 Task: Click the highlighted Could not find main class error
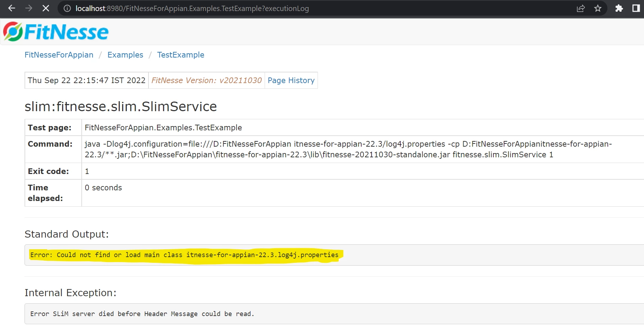pyautogui.click(x=184, y=255)
